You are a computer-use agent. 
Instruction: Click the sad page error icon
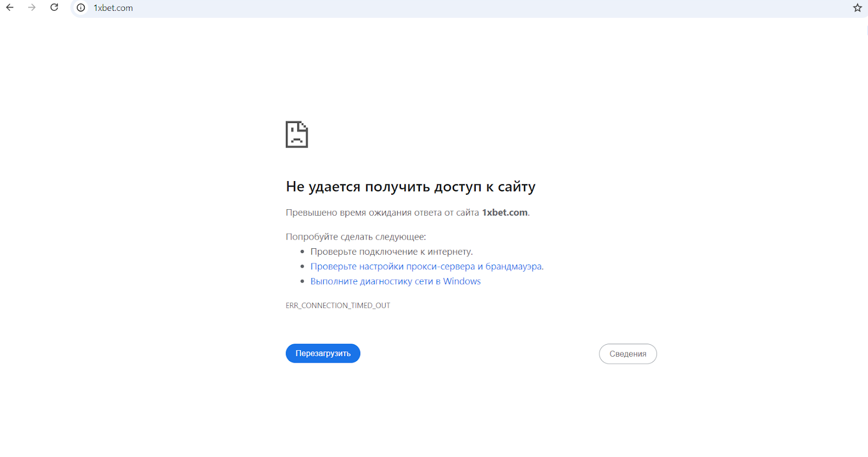point(297,134)
